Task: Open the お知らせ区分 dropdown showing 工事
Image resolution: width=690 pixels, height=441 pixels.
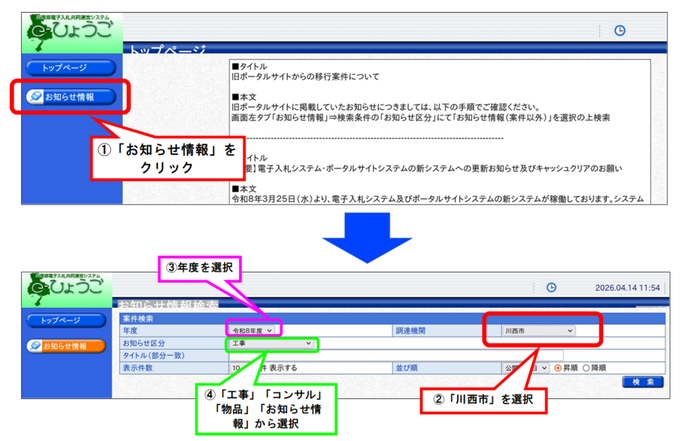Action: pos(272,343)
